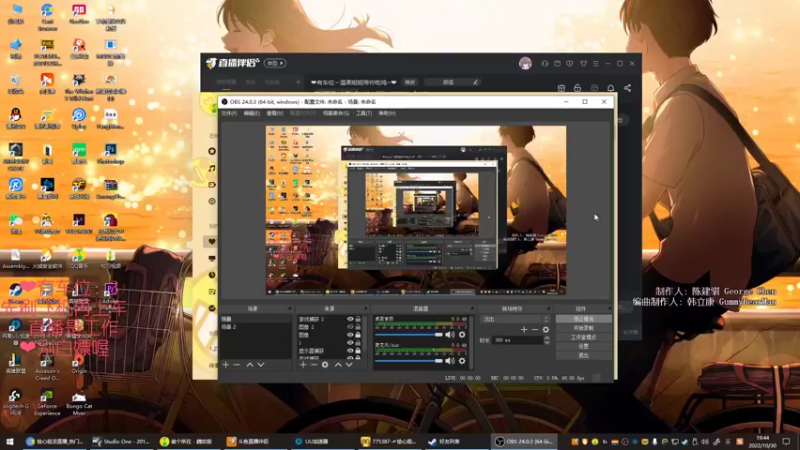
Task: Click the 时长 duration stepper arrows
Action: click(547, 340)
